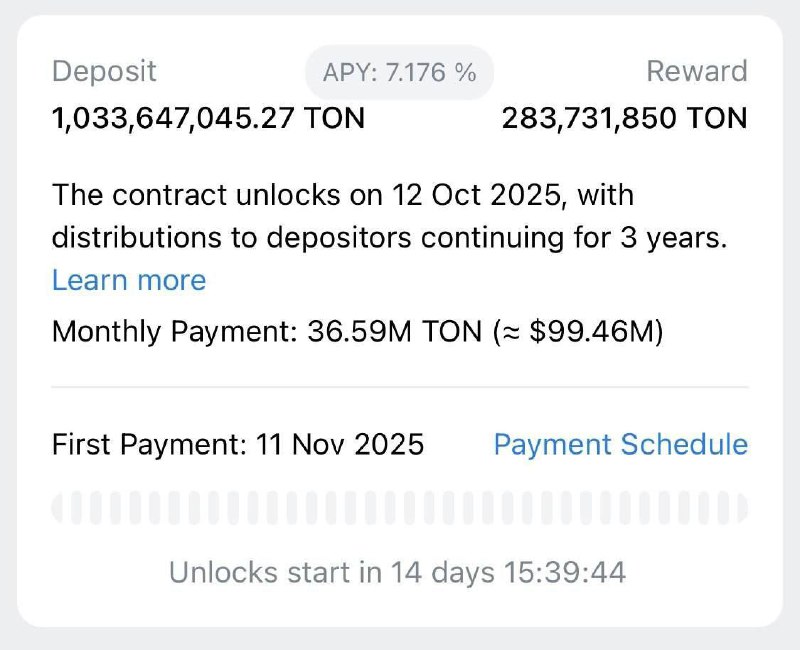Click the middle of the segmented unlock progress bar
This screenshot has height=650, width=800.
tap(400, 508)
